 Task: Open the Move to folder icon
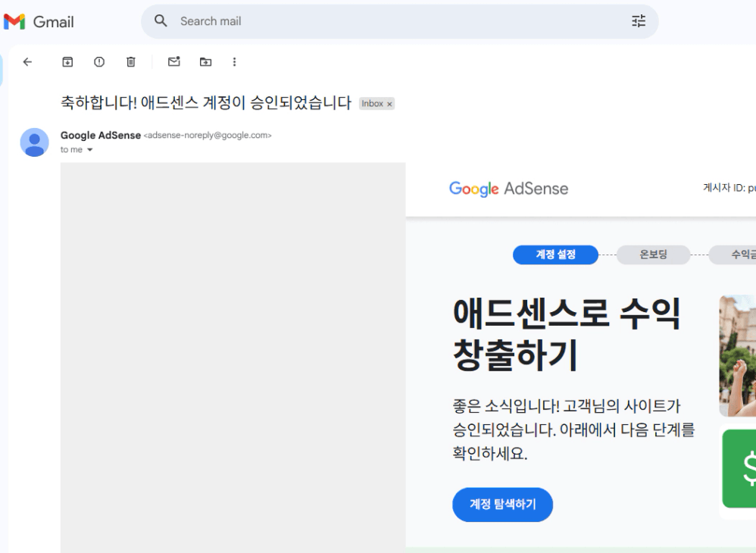[x=205, y=62]
